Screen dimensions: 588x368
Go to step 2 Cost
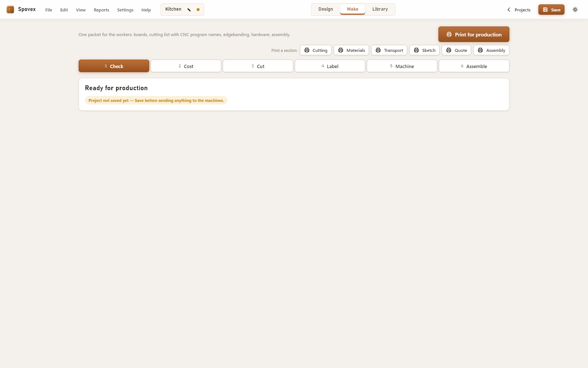coord(186,66)
